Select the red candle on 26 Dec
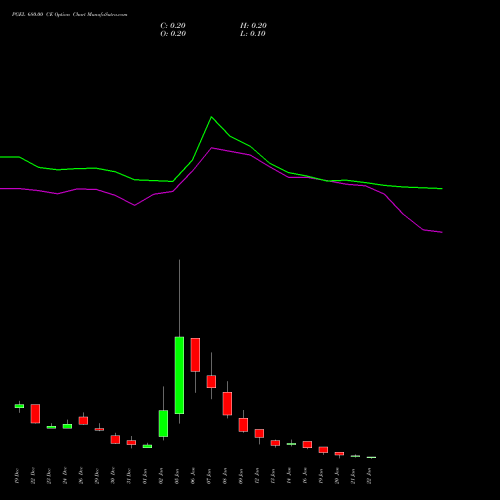Image resolution: width=500 pixels, height=500 pixels. tap(83, 421)
